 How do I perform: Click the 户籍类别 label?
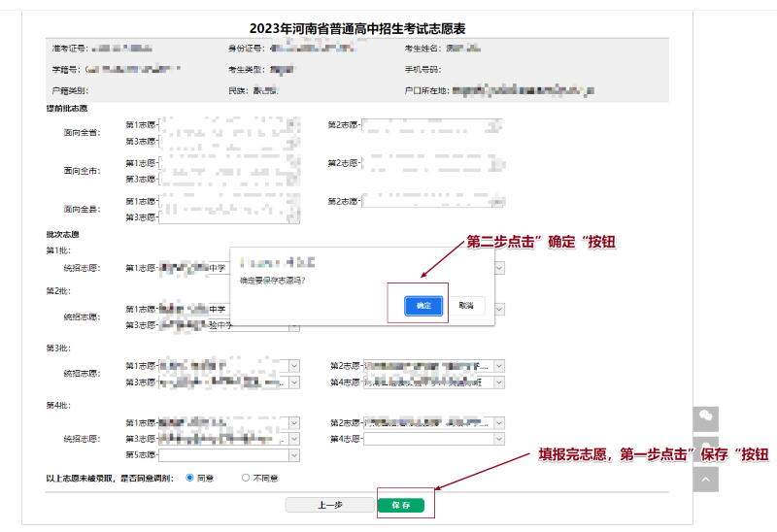[70, 90]
